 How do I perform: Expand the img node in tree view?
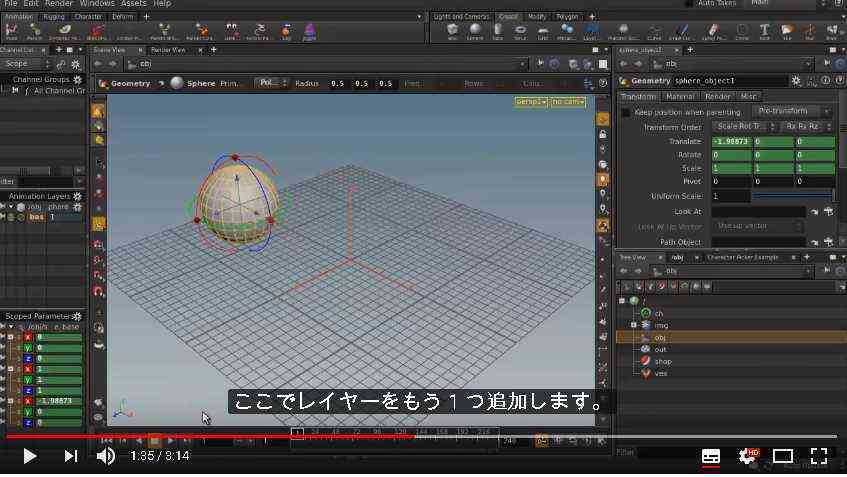[x=634, y=325]
